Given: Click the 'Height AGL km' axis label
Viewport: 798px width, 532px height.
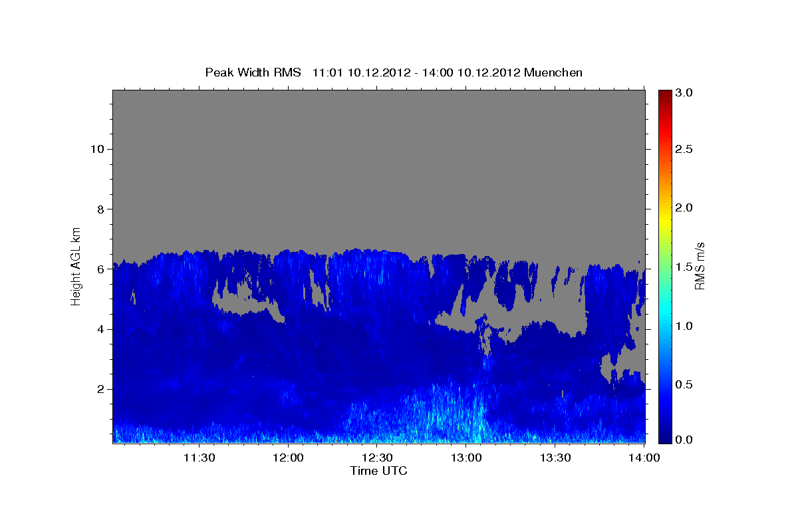Looking at the screenshot, I should coord(76,266).
